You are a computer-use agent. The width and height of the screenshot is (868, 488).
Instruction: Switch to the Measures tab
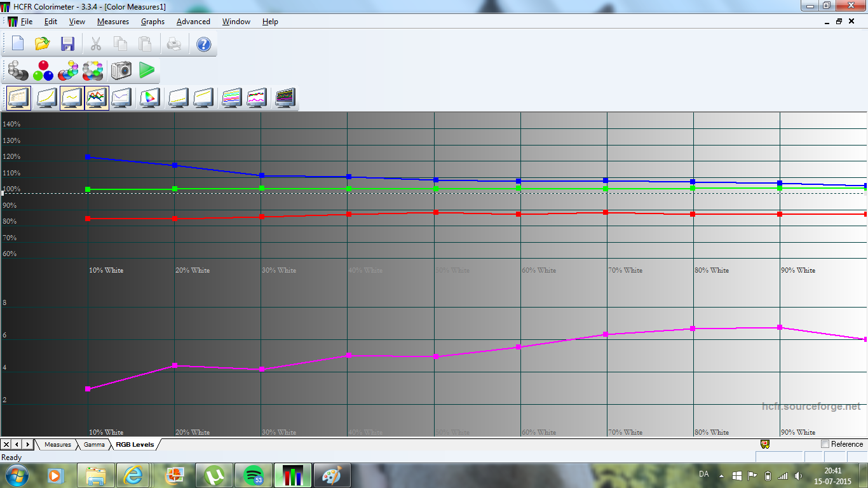[57, 445]
